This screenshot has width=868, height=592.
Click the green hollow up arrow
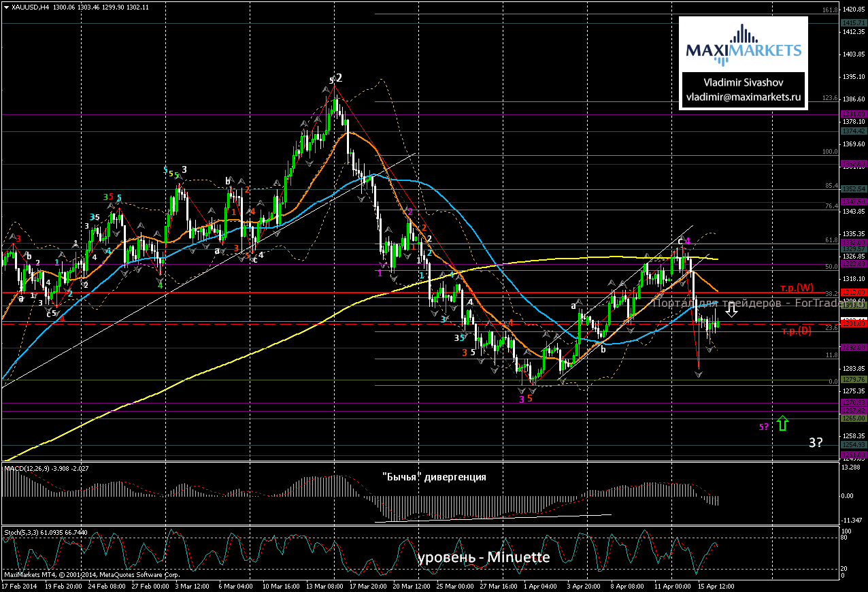782,424
